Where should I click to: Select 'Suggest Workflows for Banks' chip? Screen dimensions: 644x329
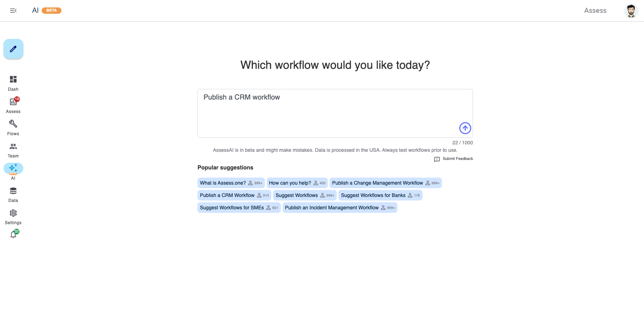tap(380, 195)
